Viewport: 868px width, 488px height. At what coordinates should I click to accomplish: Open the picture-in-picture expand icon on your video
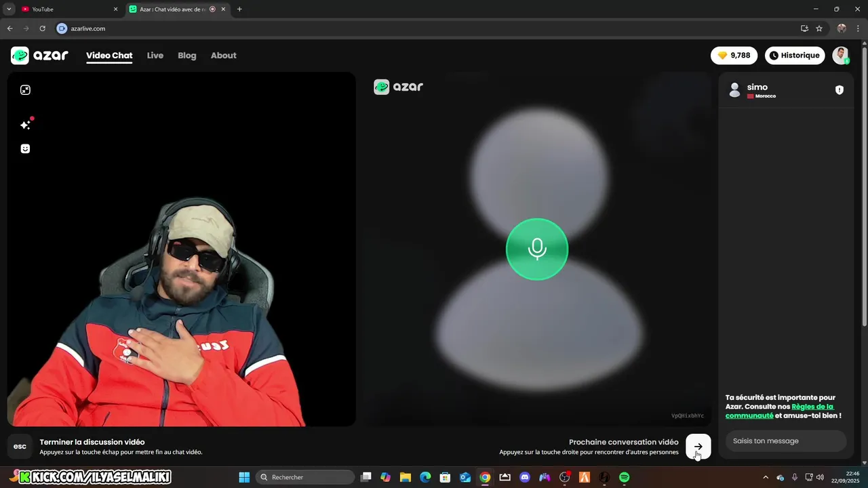point(25,90)
